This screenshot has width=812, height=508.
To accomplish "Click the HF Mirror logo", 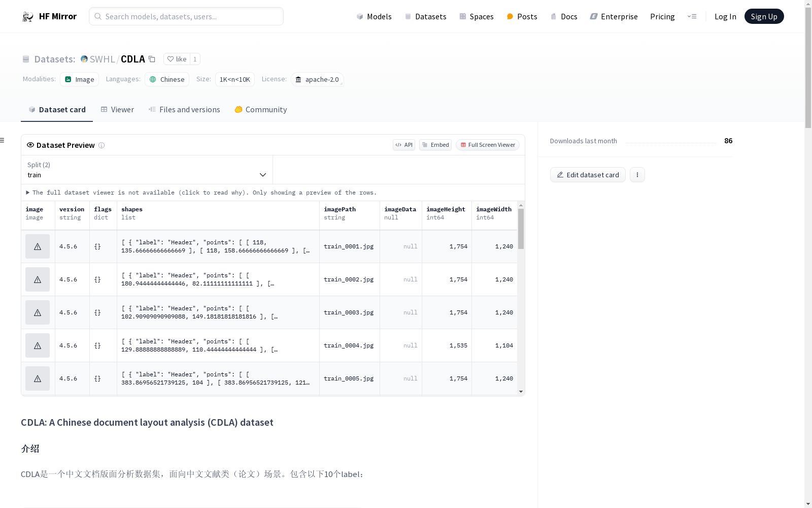I will coord(49,16).
